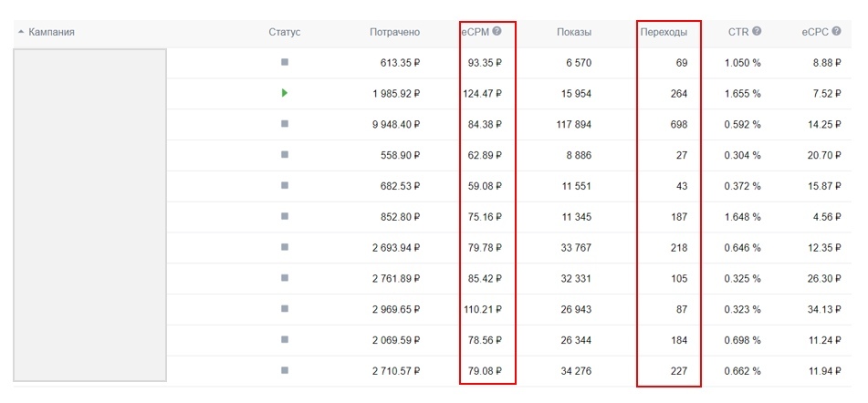Toggle the status square in the 682.53 ₽ row
868x403 pixels.
[285, 186]
